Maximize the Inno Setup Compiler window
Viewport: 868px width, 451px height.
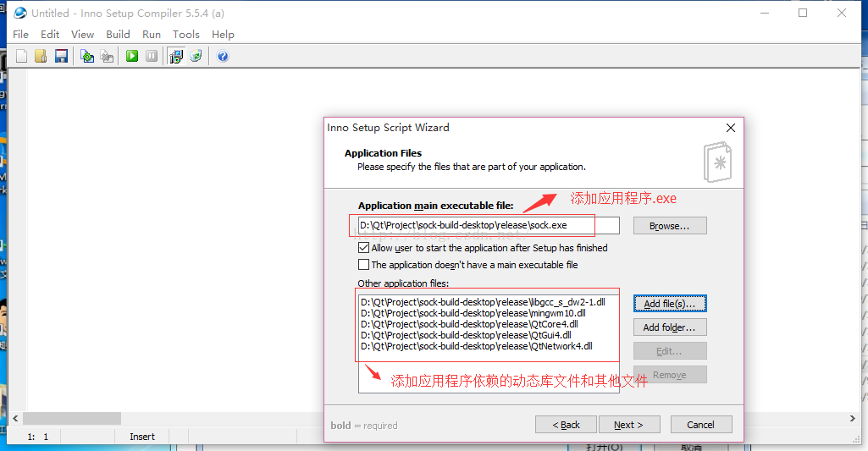click(803, 13)
